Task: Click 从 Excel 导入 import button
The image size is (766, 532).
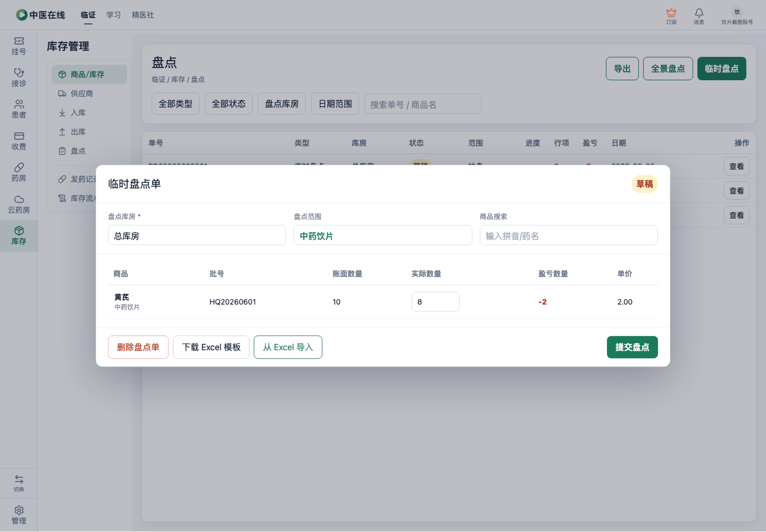Action: tap(288, 347)
